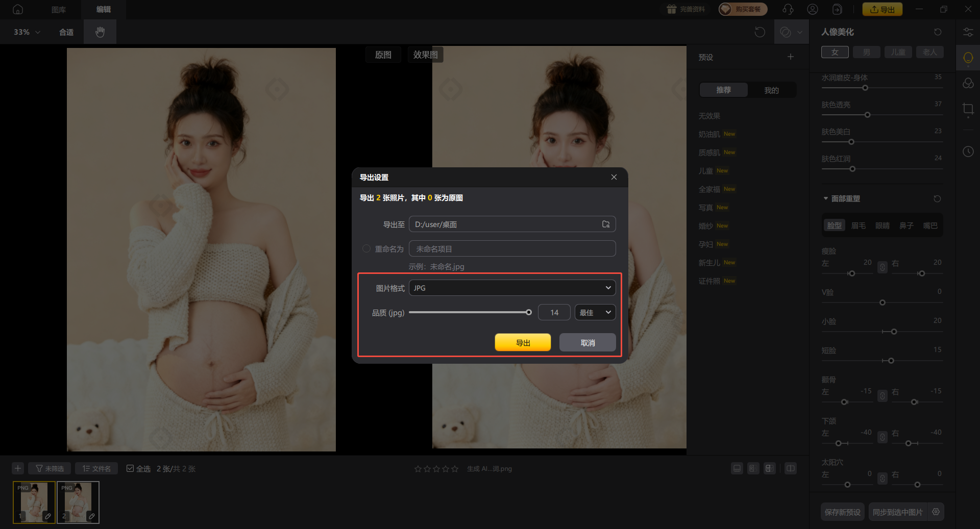
Task: Click the 品质 (jpg) slider handle
Action: click(x=529, y=312)
